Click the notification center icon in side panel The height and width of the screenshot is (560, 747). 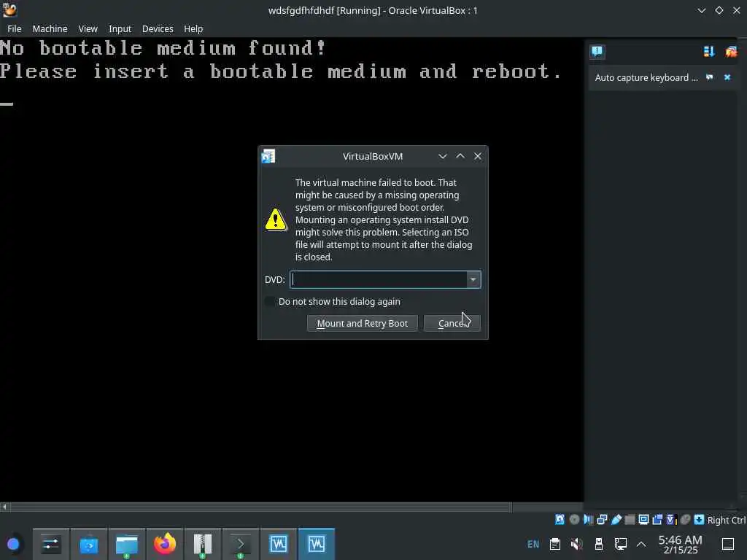pos(597,52)
